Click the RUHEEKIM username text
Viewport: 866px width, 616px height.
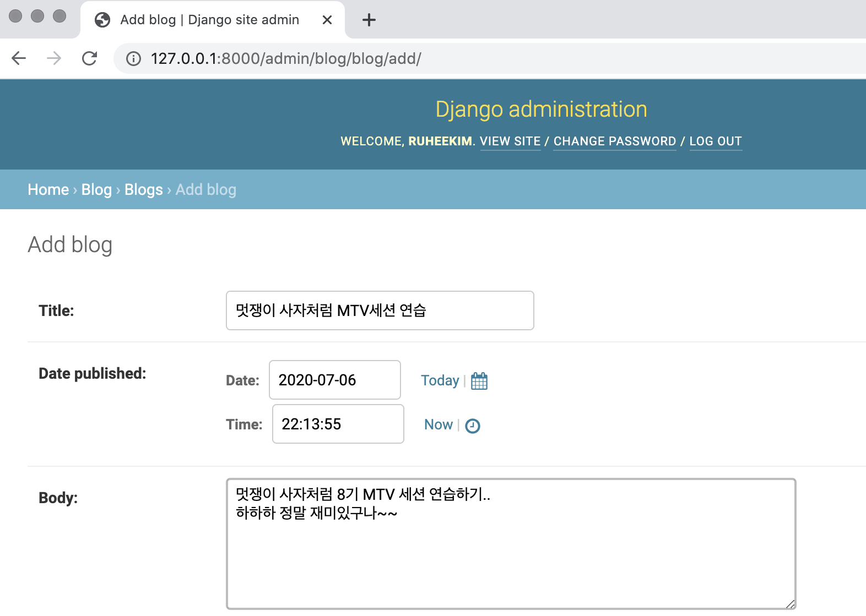pos(440,141)
